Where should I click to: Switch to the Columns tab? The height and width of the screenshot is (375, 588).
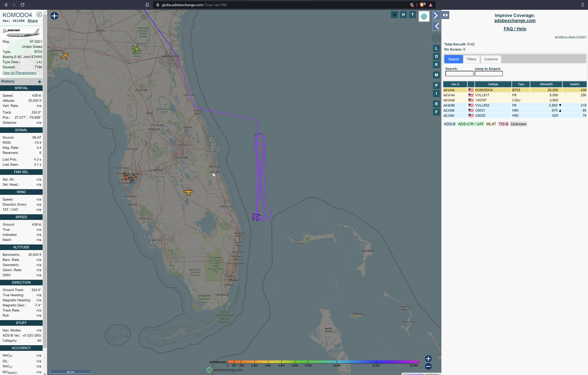click(x=491, y=59)
